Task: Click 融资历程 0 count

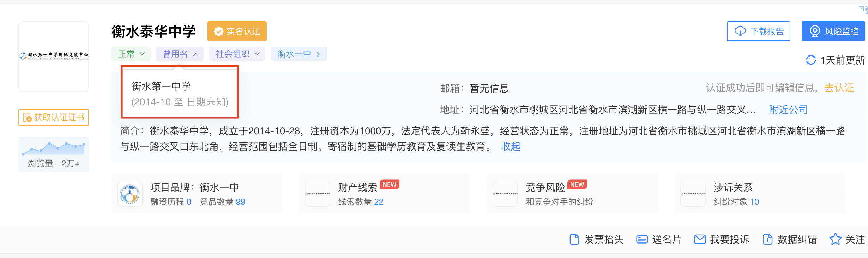Action: pyautogui.click(x=171, y=201)
